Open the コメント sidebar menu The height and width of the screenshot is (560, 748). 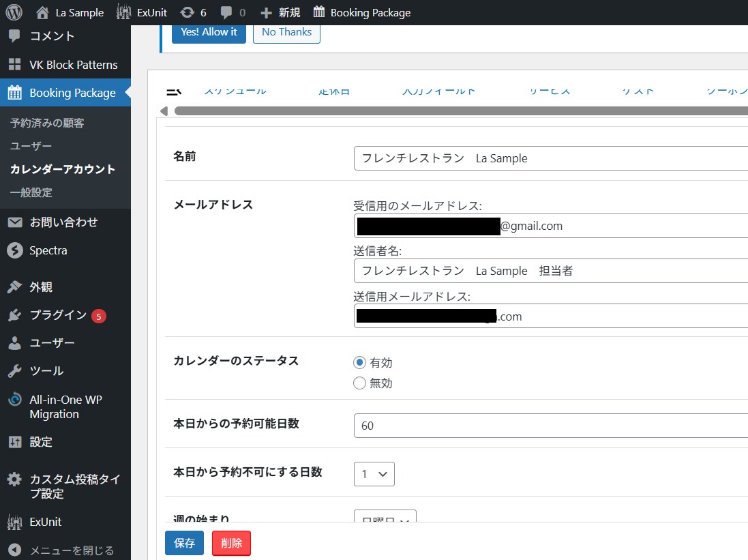(65, 35)
